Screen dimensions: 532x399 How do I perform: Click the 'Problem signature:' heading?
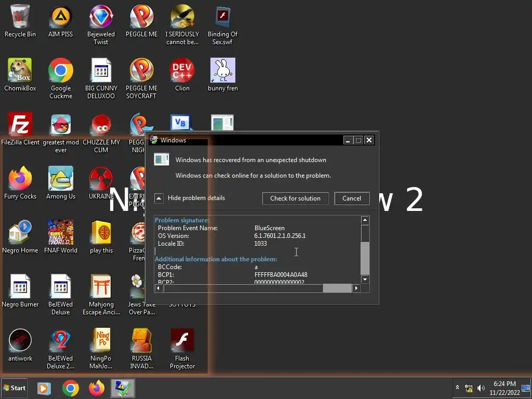coord(182,220)
